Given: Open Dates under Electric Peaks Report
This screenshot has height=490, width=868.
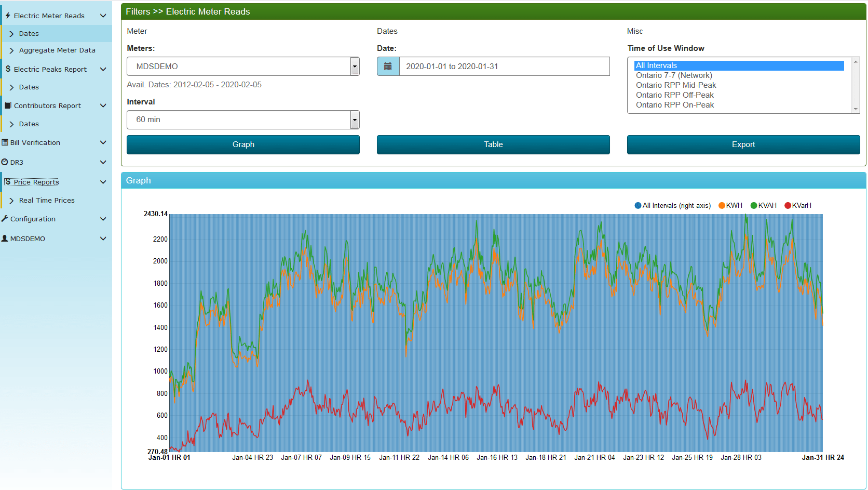Looking at the screenshot, I should tap(29, 87).
